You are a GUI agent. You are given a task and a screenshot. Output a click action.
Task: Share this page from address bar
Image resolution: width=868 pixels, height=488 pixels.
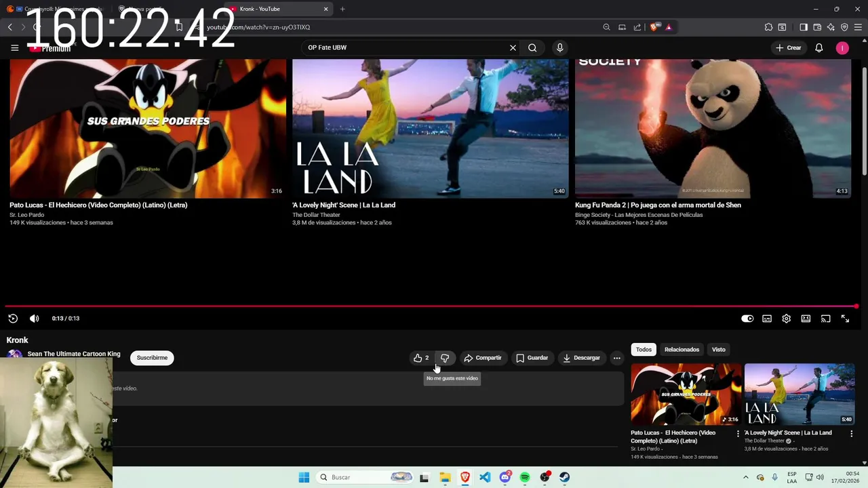pyautogui.click(x=637, y=27)
